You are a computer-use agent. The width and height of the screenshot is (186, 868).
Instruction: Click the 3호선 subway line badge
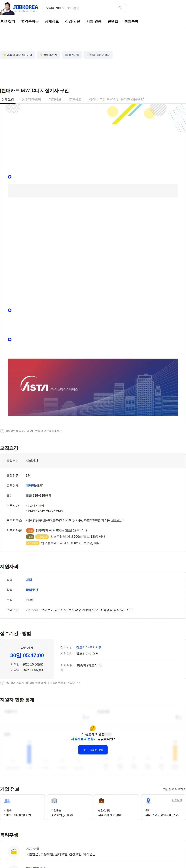(30, 531)
